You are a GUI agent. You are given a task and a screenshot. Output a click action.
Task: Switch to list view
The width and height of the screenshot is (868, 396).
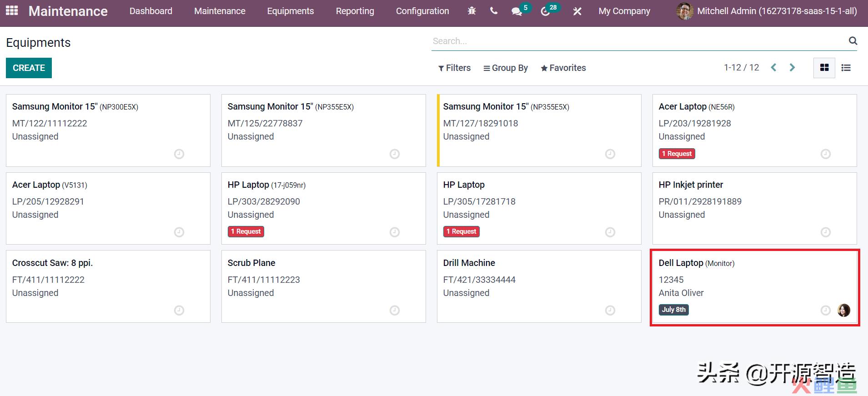(846, 68)
